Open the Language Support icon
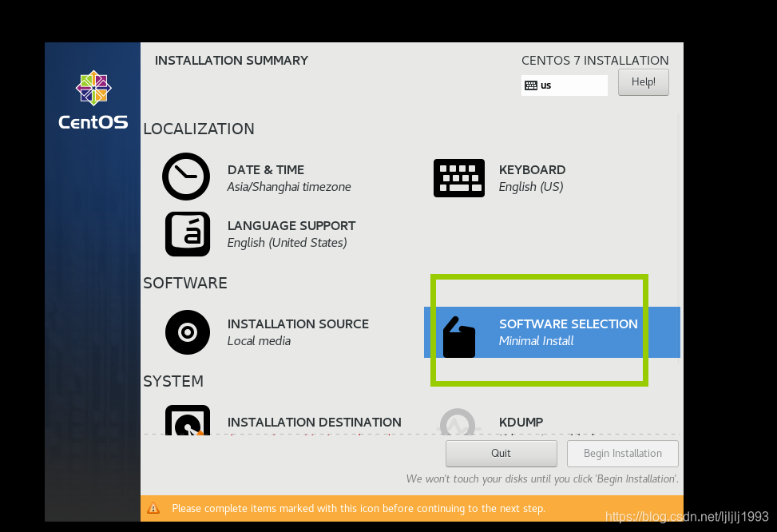This screenshot has height=532, width=777. point(188,234)
